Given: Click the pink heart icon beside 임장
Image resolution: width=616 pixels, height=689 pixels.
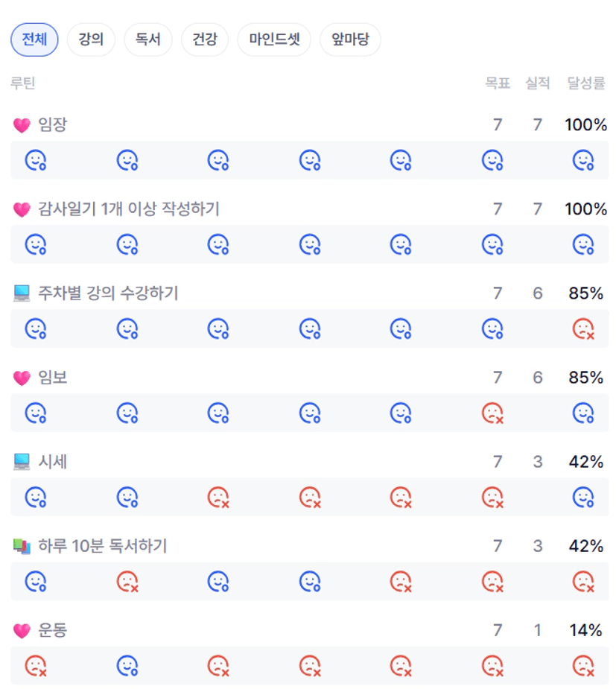Looking at the screenshot, I should [22, 125].
